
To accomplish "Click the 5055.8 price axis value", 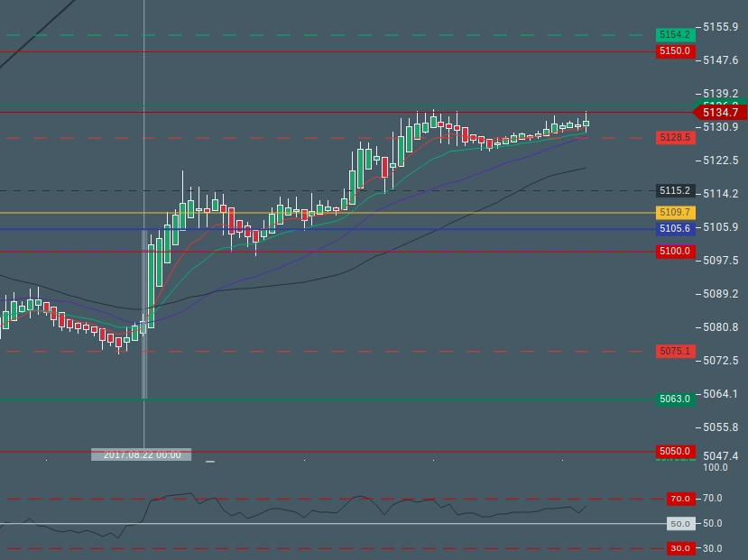I will click(x=720, y=427).
